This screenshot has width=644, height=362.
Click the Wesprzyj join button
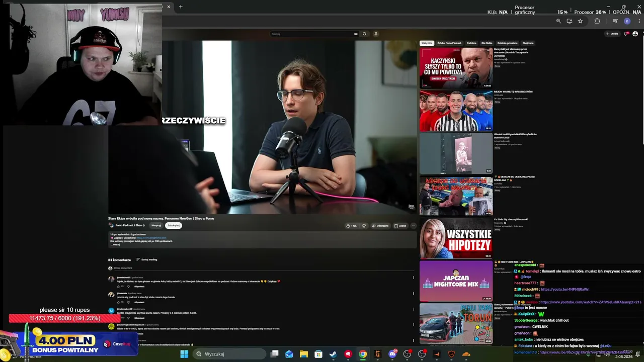pyautogui.click(x=156, y=225)
